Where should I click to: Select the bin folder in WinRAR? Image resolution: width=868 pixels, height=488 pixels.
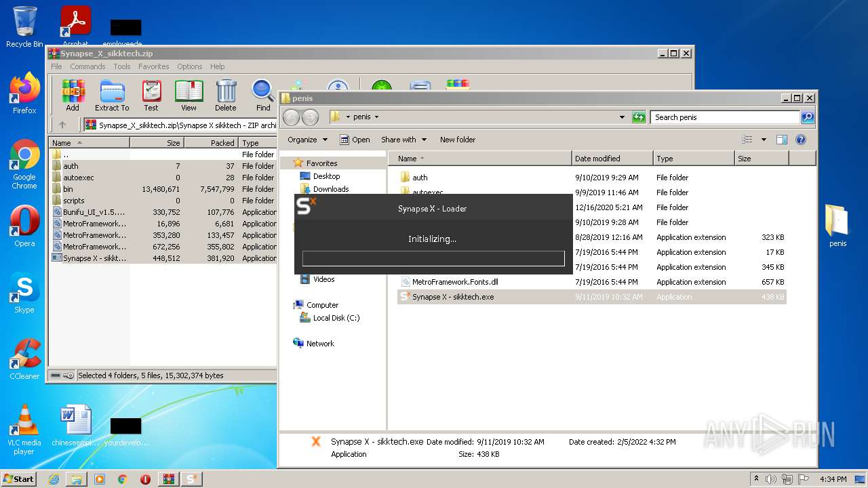pos(68,189)
